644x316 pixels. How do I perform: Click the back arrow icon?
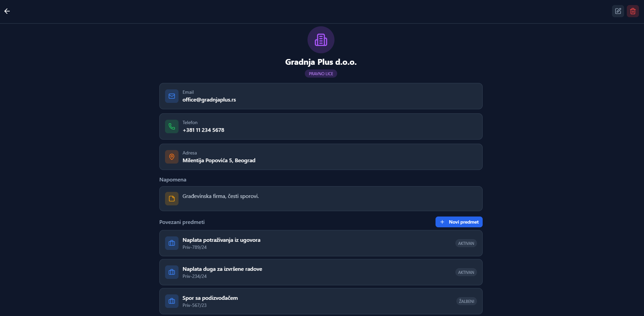pos(7,11)
